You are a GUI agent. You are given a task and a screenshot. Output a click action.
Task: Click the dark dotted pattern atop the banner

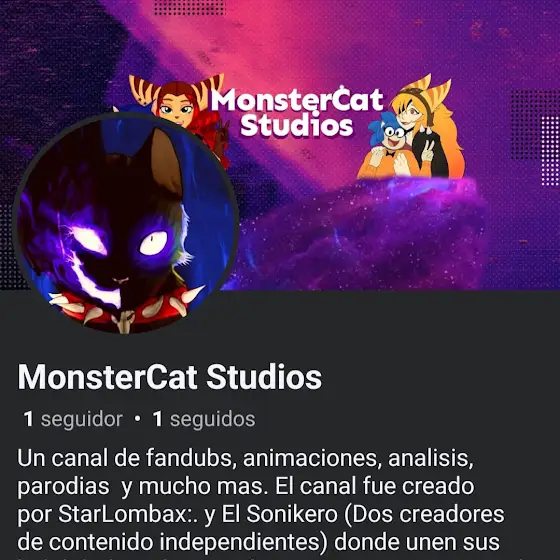tap(189, 8)
